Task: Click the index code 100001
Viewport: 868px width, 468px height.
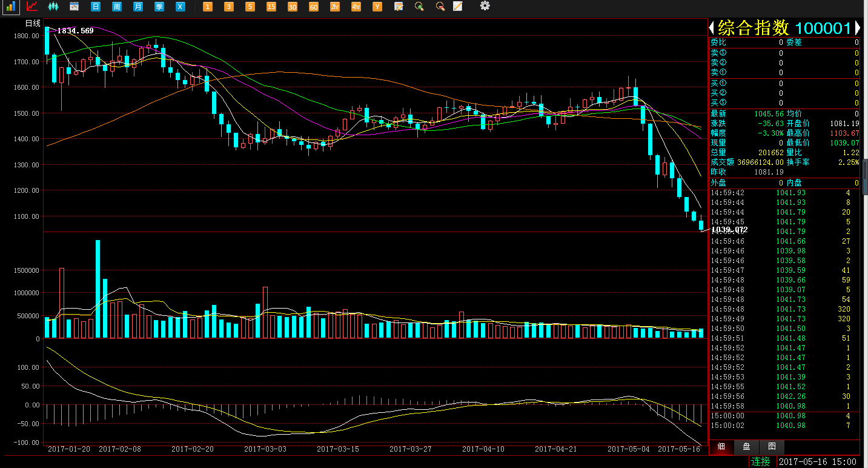Action: pos(823,28)
